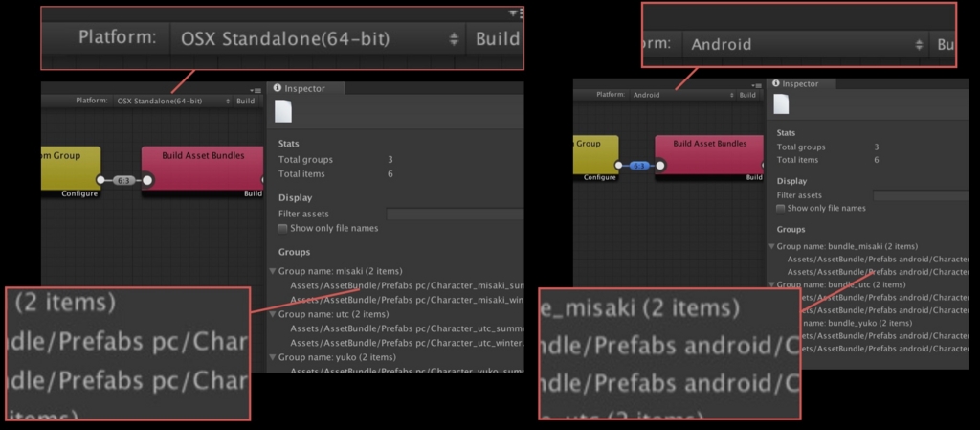This screenshot has height=430, width=980.
Task: Click the Configure label under Android window Group node
Action: point(600,177)
